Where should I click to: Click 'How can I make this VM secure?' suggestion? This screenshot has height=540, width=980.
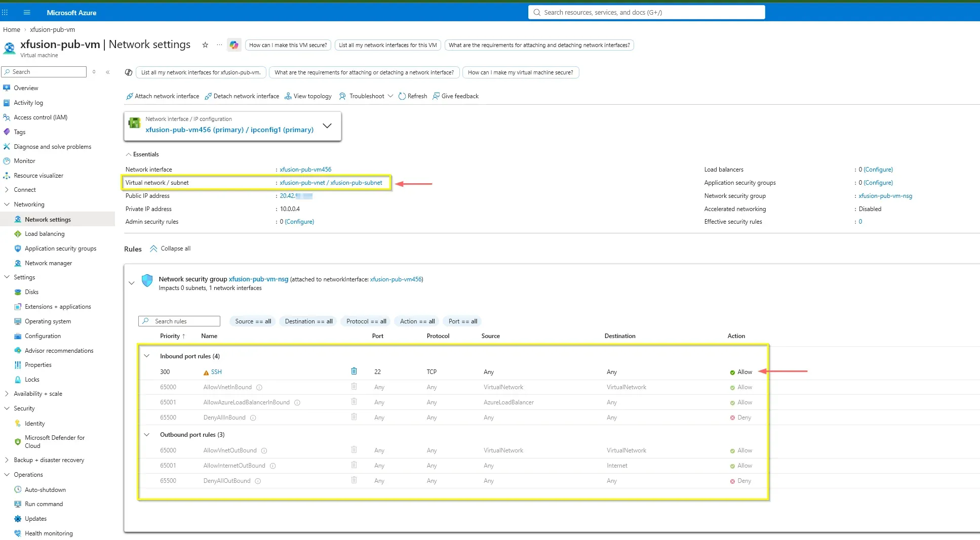[288, 45]
